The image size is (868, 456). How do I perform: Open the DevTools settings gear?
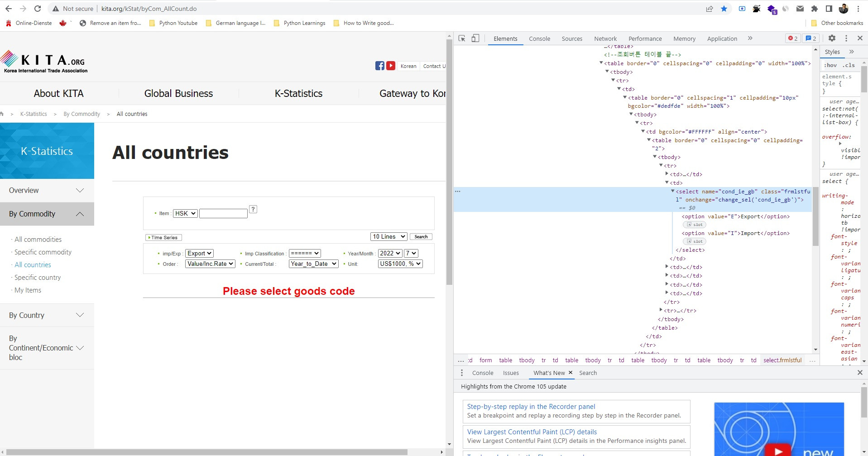coord(832,38)
